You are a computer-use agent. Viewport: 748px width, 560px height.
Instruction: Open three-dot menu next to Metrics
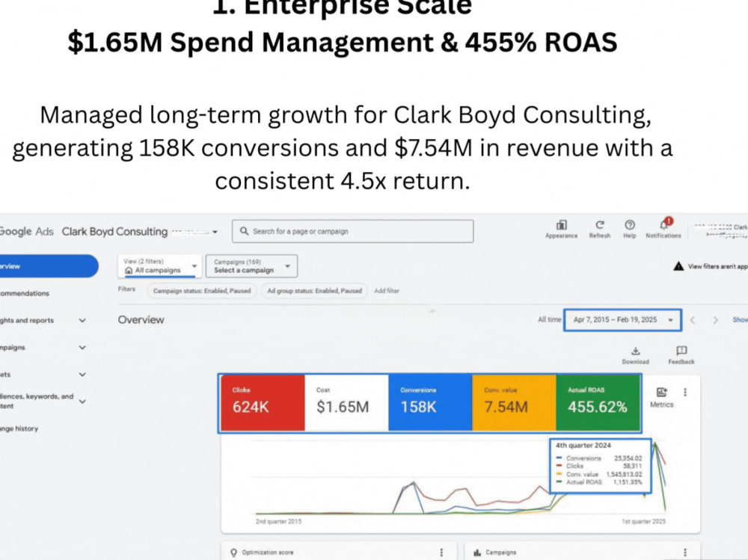(x=685, y=392)
